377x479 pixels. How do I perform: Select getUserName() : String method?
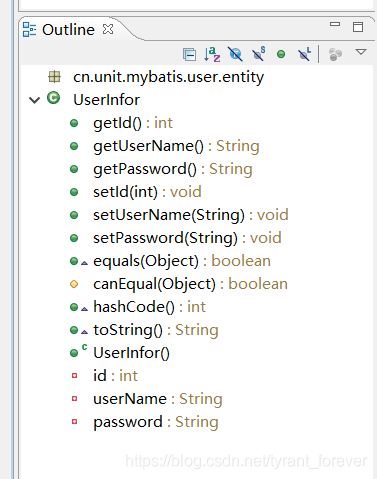click(x=176, y=146)
